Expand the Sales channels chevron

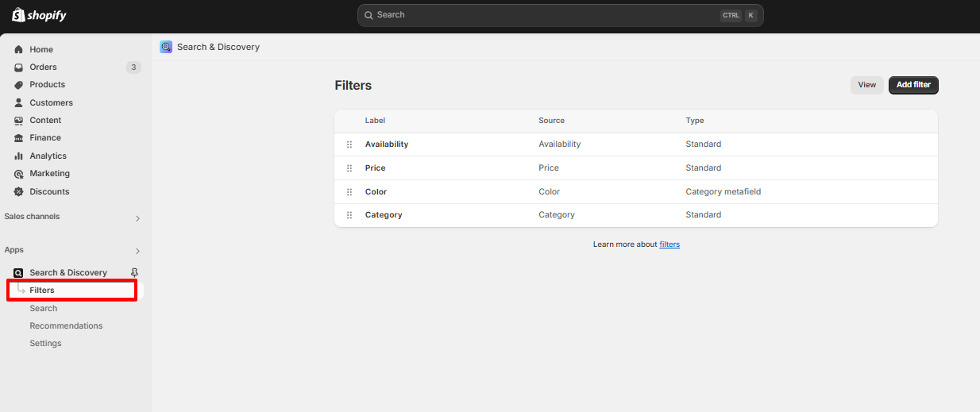[x=137, y=218]
